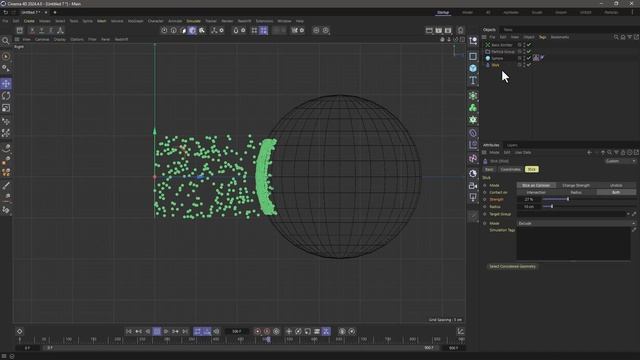Open the Simulate menu
The image size is (640, 360).
[x=193, y=21]
